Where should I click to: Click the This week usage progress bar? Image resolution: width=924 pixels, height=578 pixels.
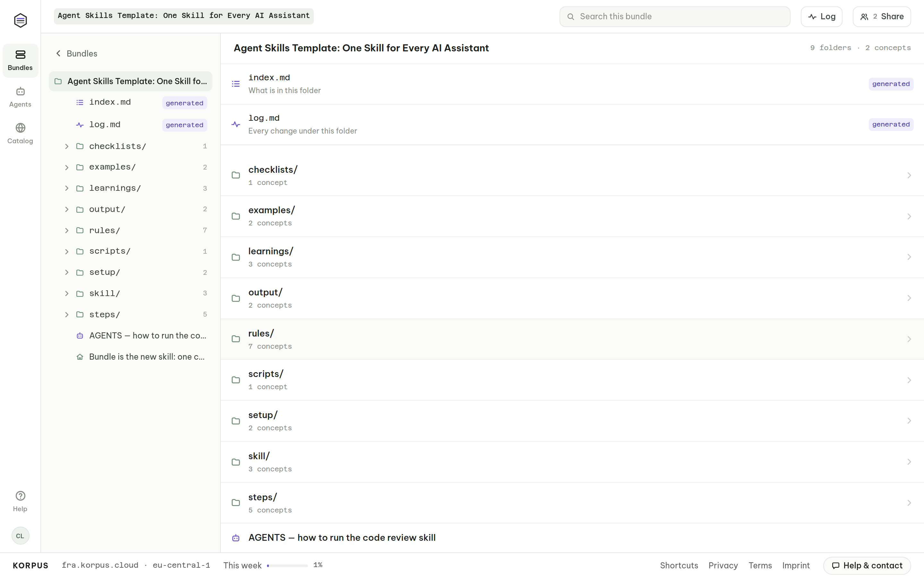coord(287,565)
